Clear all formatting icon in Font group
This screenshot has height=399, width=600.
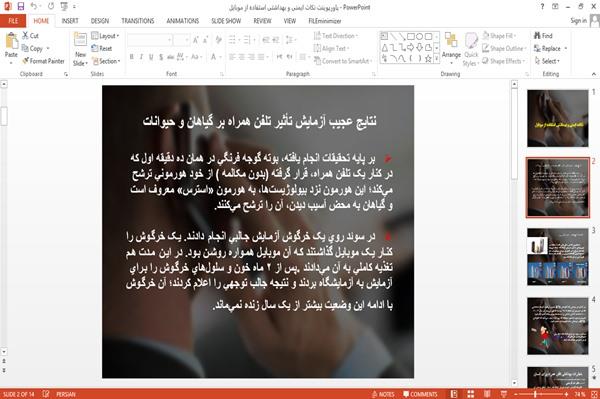coord(218,40)
